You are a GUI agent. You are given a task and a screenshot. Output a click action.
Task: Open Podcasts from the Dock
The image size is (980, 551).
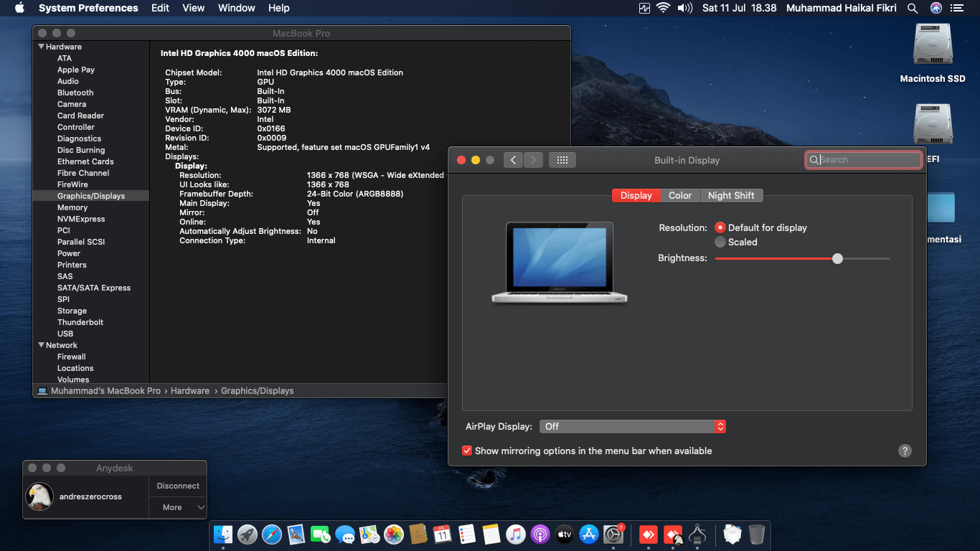point(540,534)
